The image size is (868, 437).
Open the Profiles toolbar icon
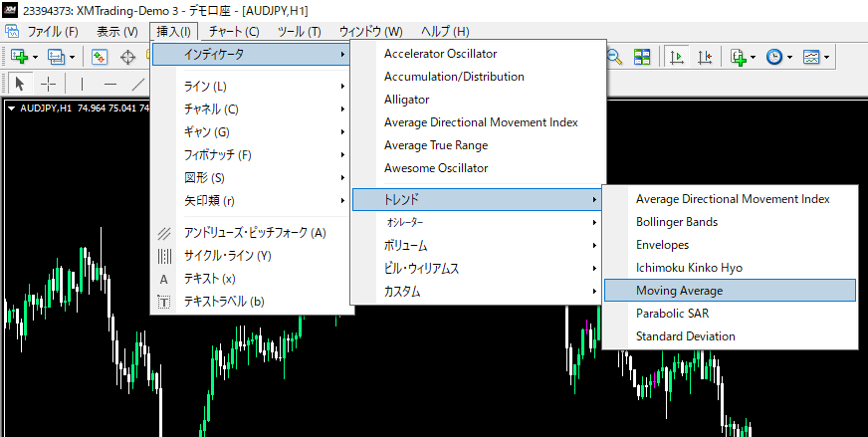(58, 58)
